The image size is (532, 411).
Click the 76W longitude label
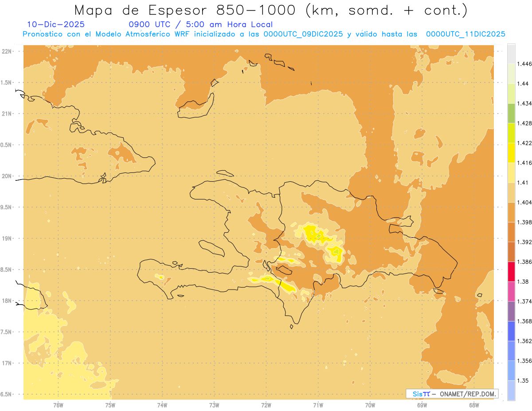point(58,405)
